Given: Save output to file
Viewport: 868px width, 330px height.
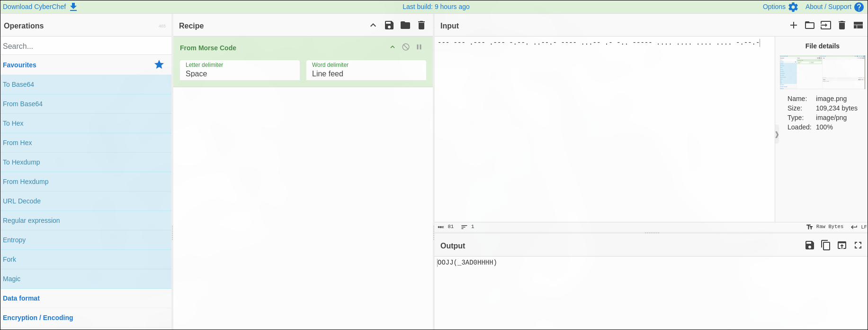Looking at the screenshot, I should click(x=810, y=245).
